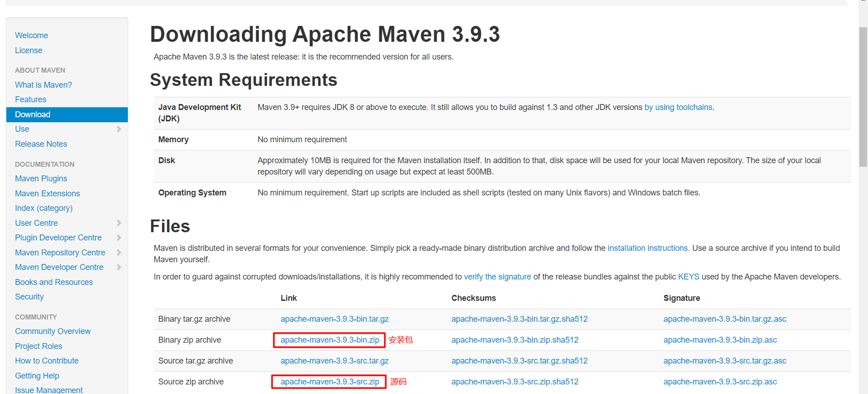Open the License sidebar link
The height and width of the screenshot is (394, 868).
pyautogui.click(x=29, y=50)
